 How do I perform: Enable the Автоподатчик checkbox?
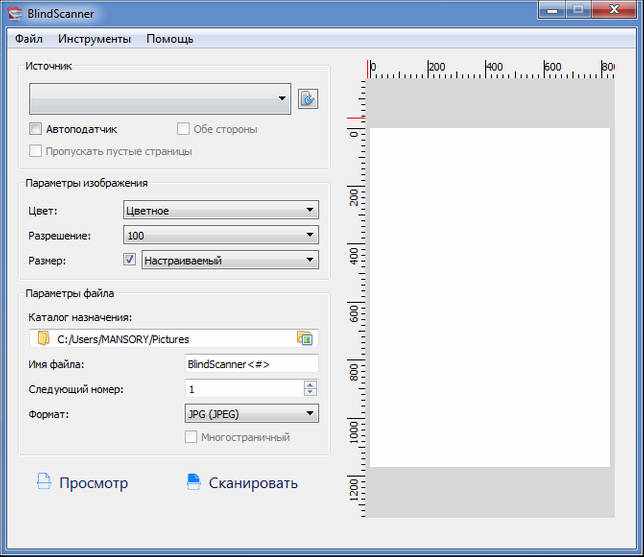pyautogui.click(x=35, y=129)
